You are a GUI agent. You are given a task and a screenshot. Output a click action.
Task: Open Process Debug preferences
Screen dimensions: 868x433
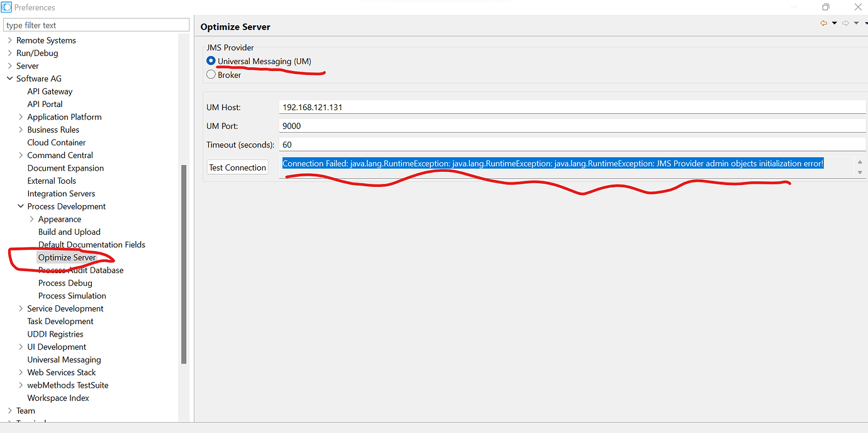pyautogui.click(x=65, y=283)
